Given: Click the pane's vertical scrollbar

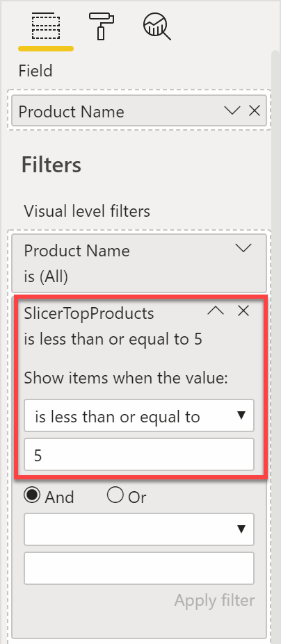Looking at the screenshot, I should coord(275,345).
